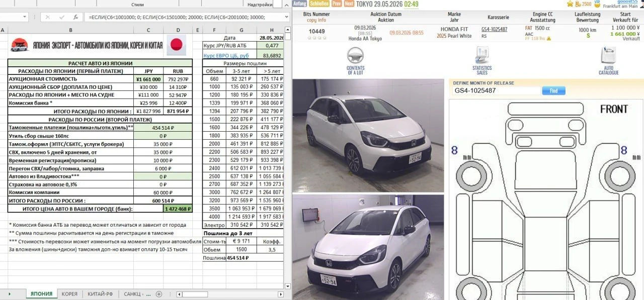Select the total price cell 1 472 468 ₽
Image resolution: width=644 pixels, height=300 pixels.
(178, 209)
